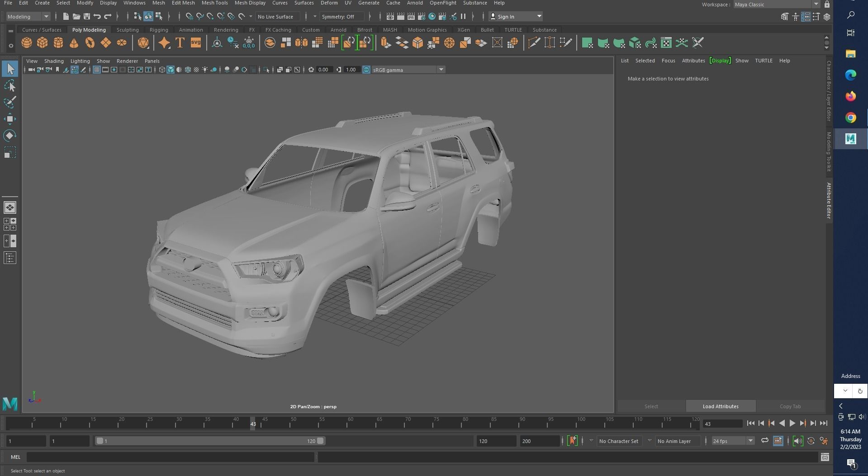Click the planar UV mapping green icon
868x476 pixels.
click(x=587, y=43)
